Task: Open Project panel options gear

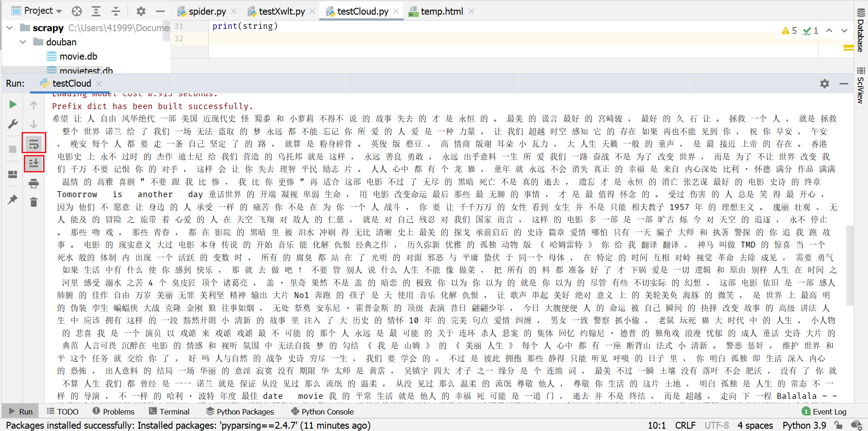Action: click(x=141, y=11)
